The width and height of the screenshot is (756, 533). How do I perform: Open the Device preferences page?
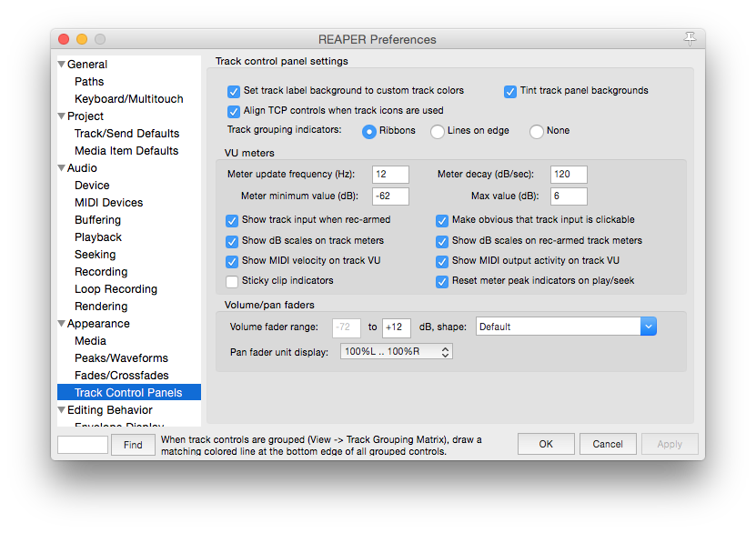coord(92,186)
